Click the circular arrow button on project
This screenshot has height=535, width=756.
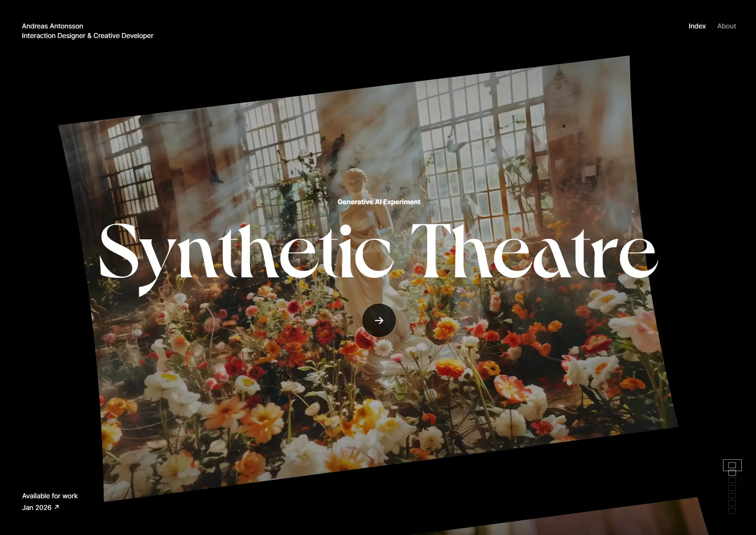coord(379,320)
